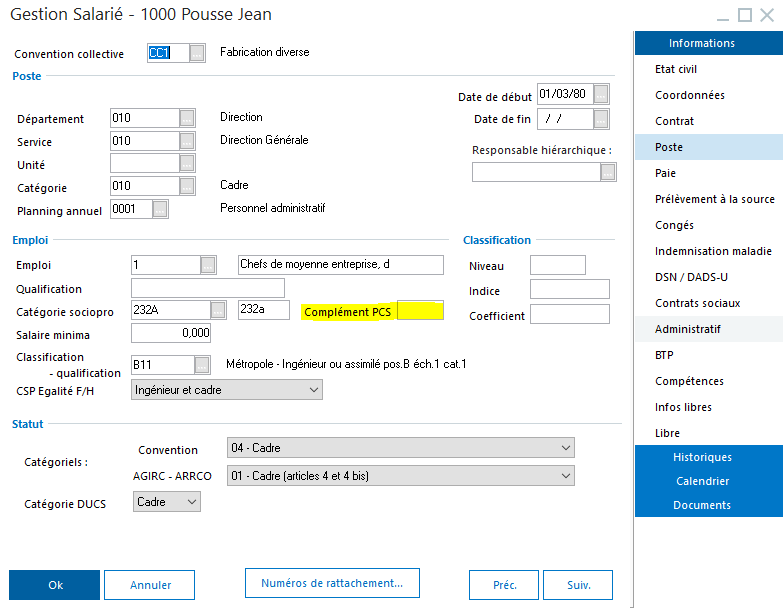Open the Responsable hiérarchique lookup button

[608, 172]
